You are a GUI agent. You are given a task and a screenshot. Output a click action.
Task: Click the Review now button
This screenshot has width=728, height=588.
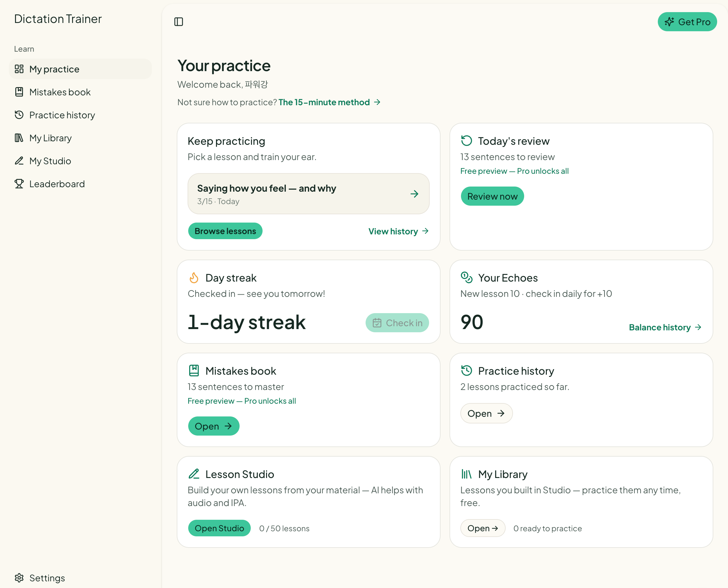(493, 196)
